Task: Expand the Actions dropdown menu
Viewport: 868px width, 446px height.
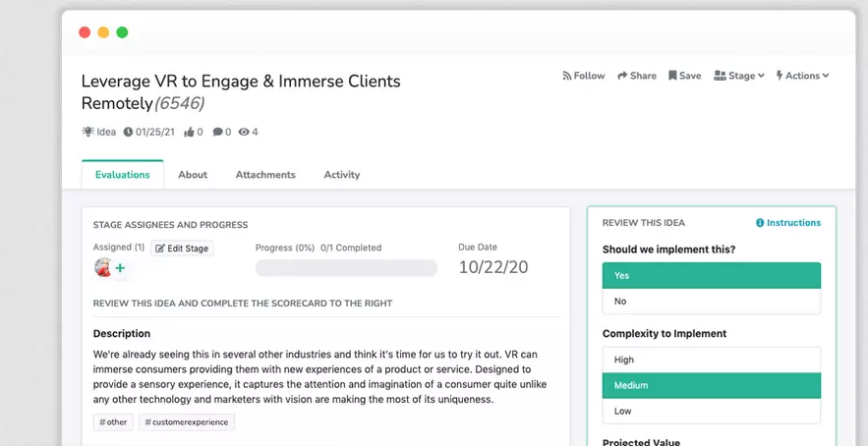Action: [803, 76]
